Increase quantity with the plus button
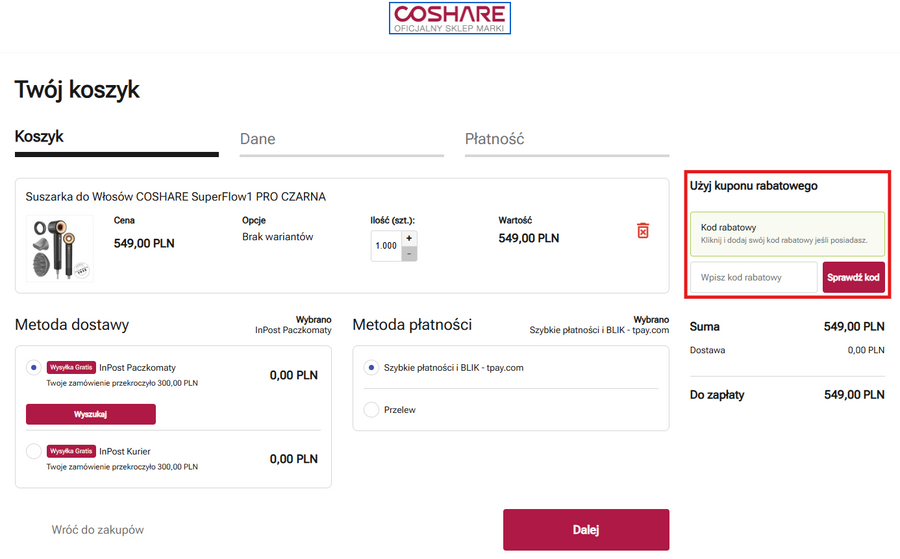900x559 pixels. (410, 238)
